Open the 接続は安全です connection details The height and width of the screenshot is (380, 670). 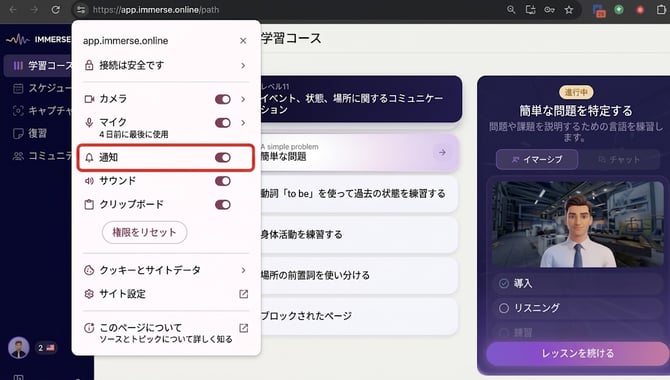click(166, 65)
